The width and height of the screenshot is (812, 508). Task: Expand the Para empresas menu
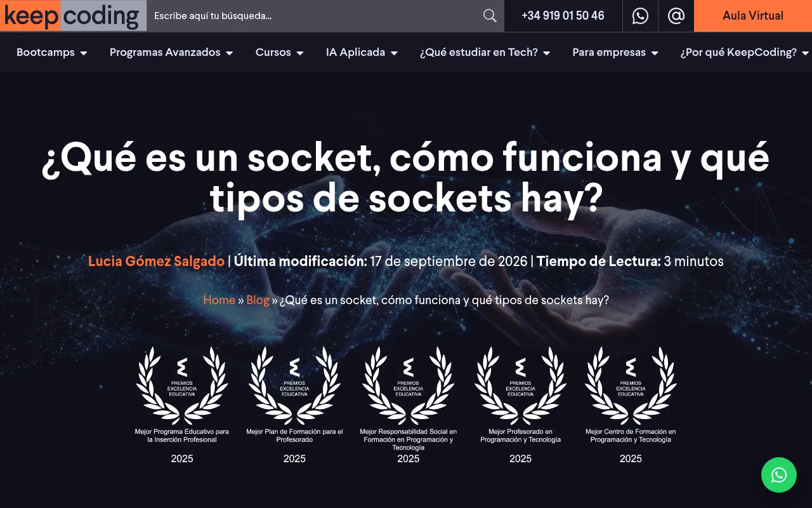click(615, 53)
